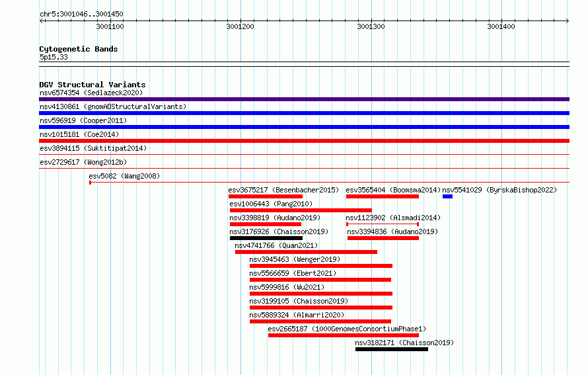Open nsv3945463 (Wenger2019) label
The width and height of the screenshot is (588, 375).
pyautogui.click(x=295, y=259)
